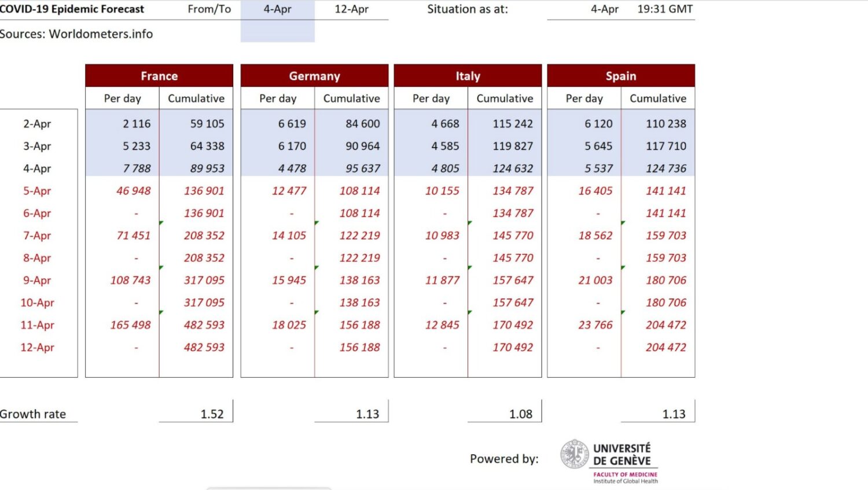868x490 pixels.
Task: Select the Germany column header
Action: [314, 76]
